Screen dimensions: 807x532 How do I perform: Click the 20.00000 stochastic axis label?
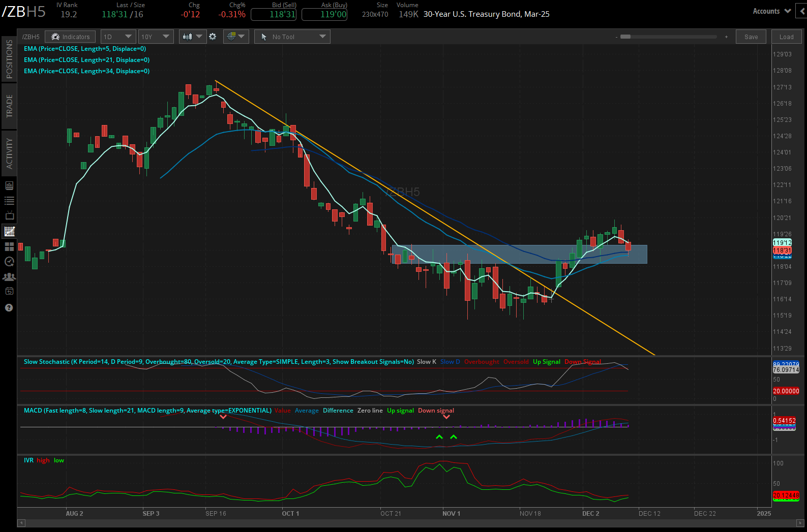tap(786, 391)
